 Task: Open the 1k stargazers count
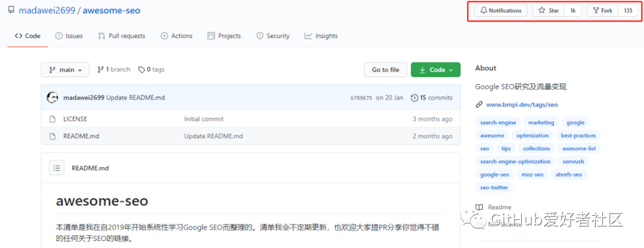(x=573, y=11)
